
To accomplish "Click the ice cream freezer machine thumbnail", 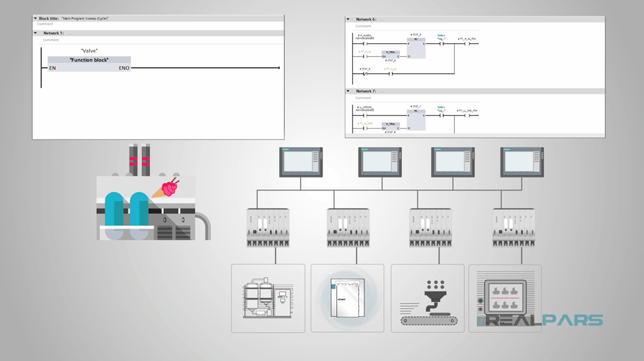I will click(x=347, y=298).
